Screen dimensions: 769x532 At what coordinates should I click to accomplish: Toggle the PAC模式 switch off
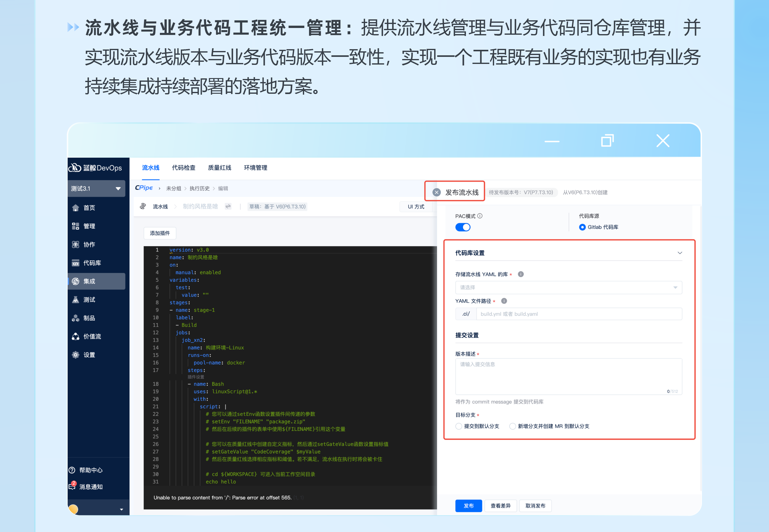tap(463, 227)
